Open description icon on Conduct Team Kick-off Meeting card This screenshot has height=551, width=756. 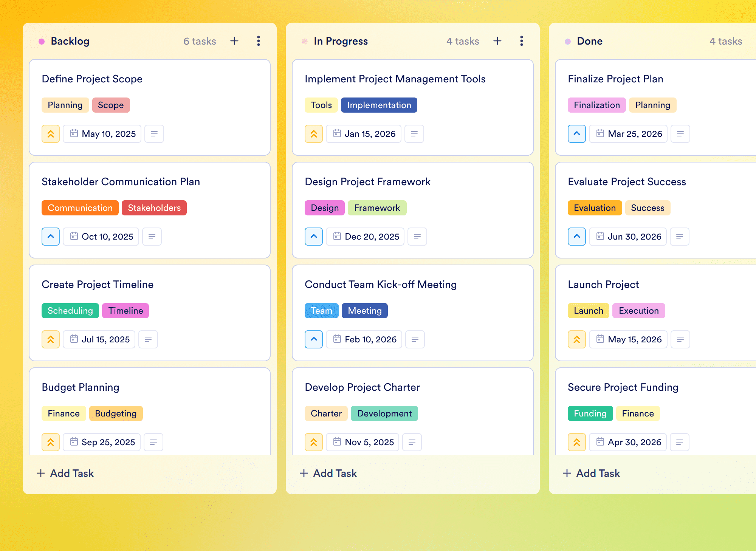click(x=415, y=339)
